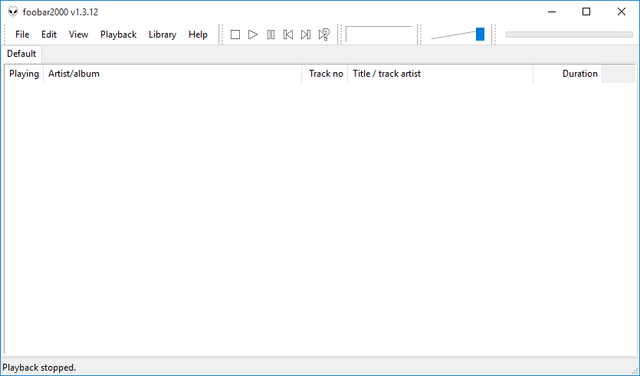Click the foobar2000 alien logo icon

click(x=13, y=12)
